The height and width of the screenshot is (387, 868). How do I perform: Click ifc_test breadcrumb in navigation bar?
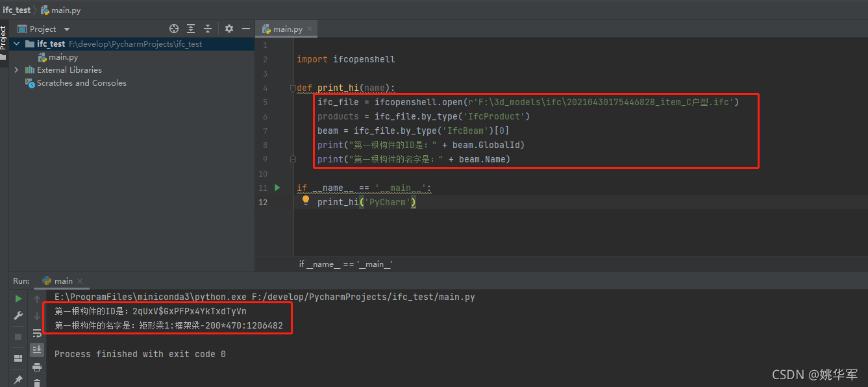(x=16, y=10)
